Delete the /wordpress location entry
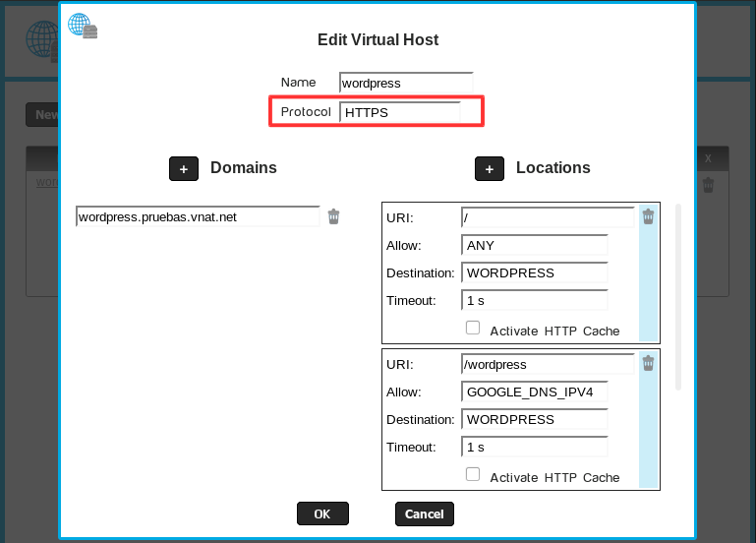The width and height of the screenshot is (756, 543). [648, 363]
